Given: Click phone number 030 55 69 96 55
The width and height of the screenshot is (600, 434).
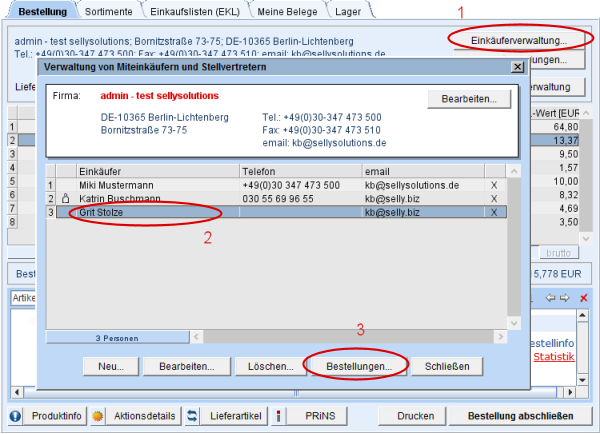Looking at the screenshot, I should pyautogui.click(x=278, y=199).
